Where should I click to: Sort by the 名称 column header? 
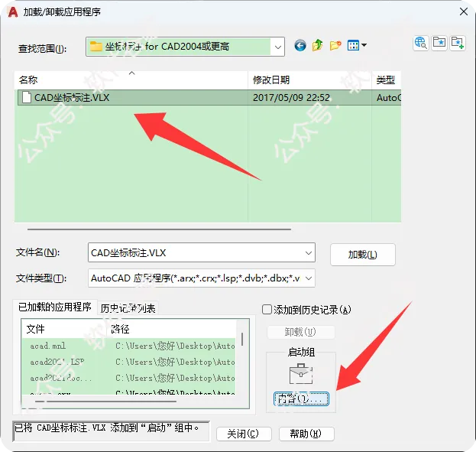tap(131, 80)
